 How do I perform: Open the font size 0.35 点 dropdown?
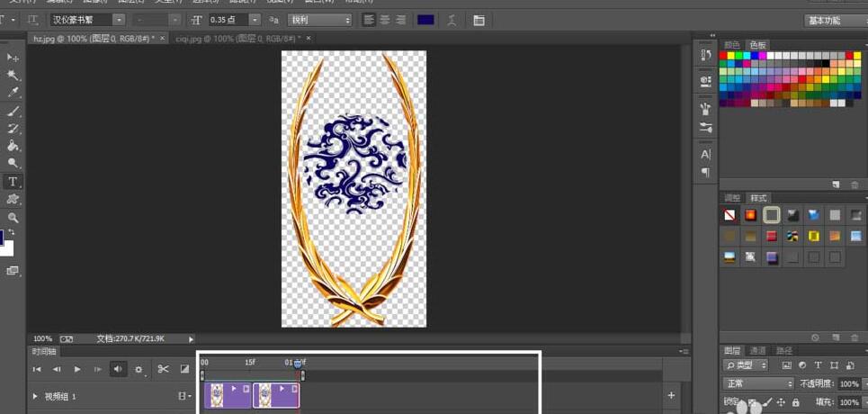(x=255, y=20)
